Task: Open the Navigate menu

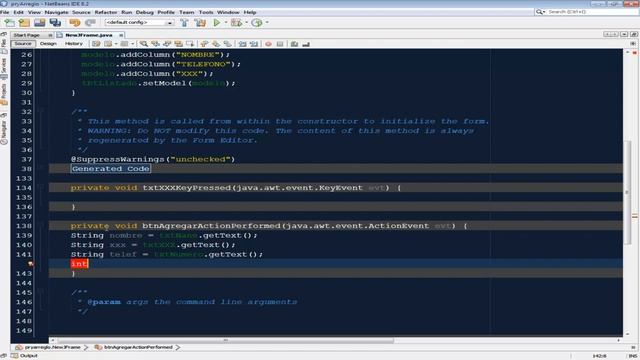Action: click(x=56, y=12)
